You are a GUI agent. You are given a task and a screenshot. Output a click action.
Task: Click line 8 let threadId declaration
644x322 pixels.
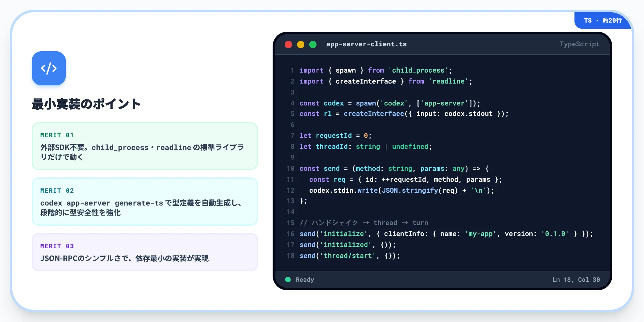point(366,147)
